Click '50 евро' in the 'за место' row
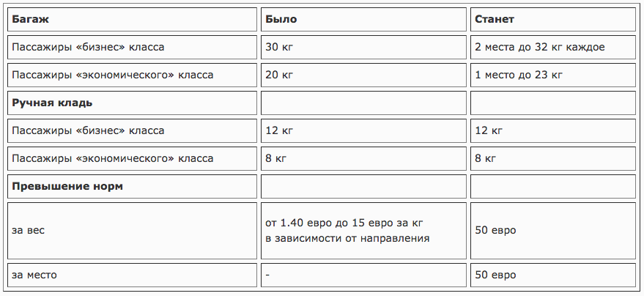This screenshot has height=296, width=644. click(553, 275)
